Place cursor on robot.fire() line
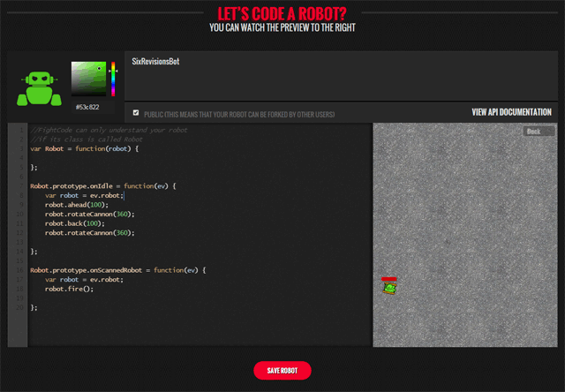The image size is (565, 392). (69, 289)
